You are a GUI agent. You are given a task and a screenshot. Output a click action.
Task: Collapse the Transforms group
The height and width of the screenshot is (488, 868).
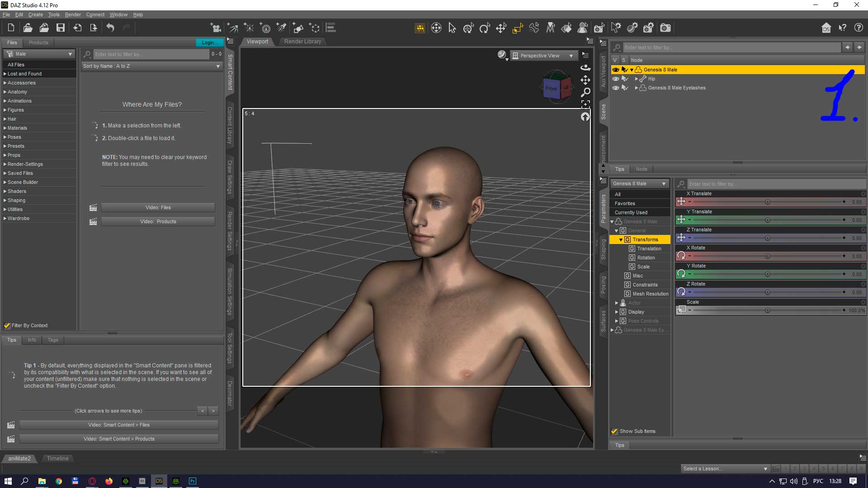tap(621, 239)
